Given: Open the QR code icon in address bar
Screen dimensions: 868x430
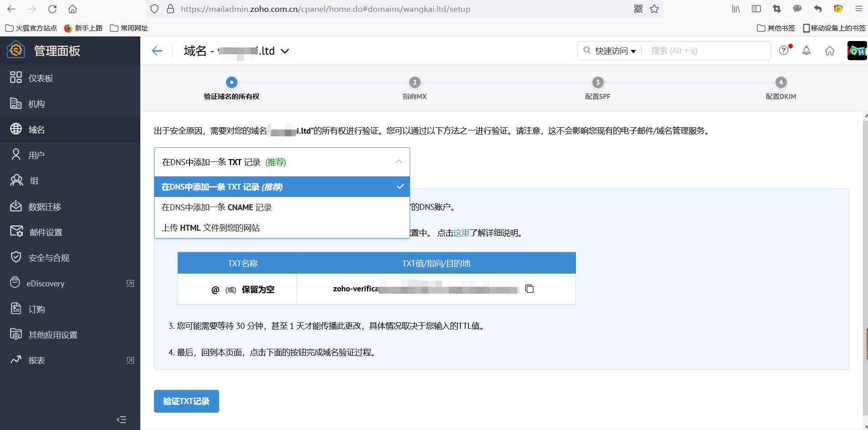Looking at the screenshot, I should tap(638, 9).
